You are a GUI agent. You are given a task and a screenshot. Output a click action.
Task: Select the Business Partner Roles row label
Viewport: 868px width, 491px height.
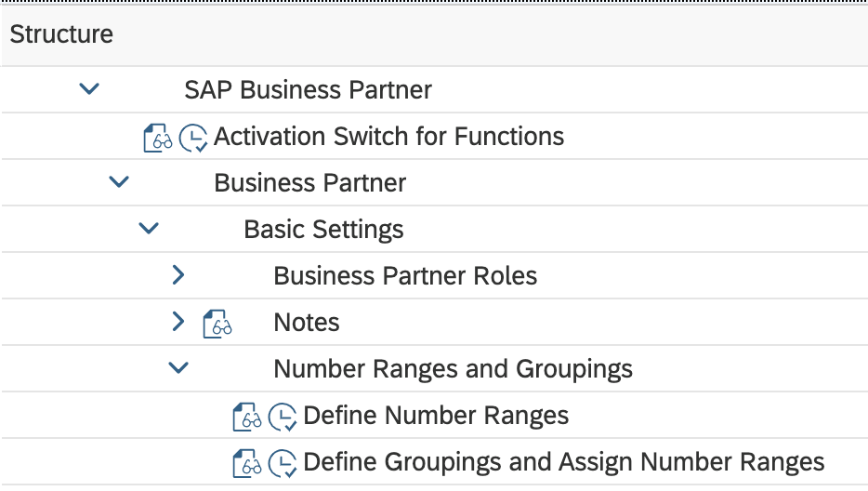[405, 276]
